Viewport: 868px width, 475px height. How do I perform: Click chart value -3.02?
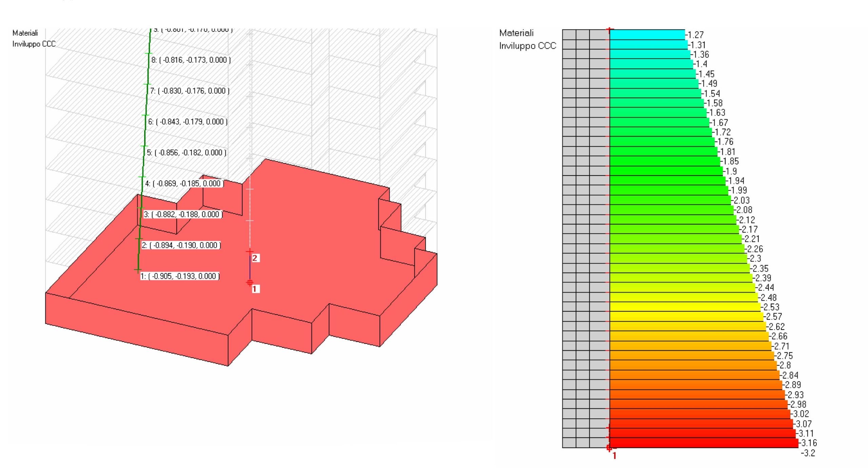pyautogui.click(x=800, y=414)
